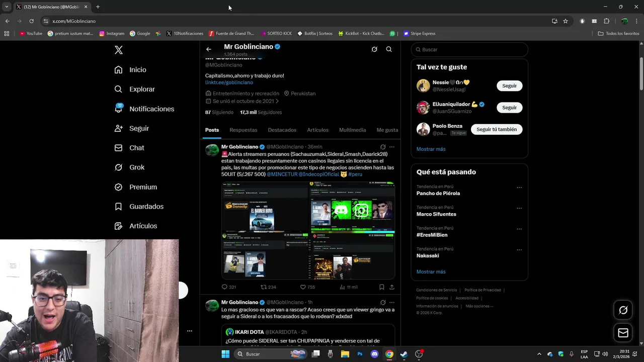Open the 87 Siguiendo list
The width and height of the screenshot is (644, 362).
coord(219,112)
